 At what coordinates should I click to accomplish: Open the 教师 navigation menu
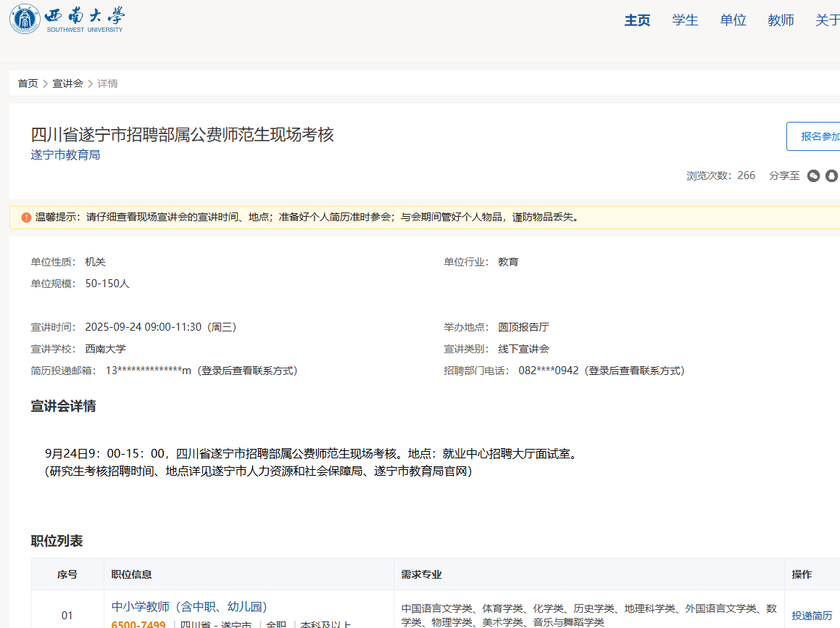781,20
